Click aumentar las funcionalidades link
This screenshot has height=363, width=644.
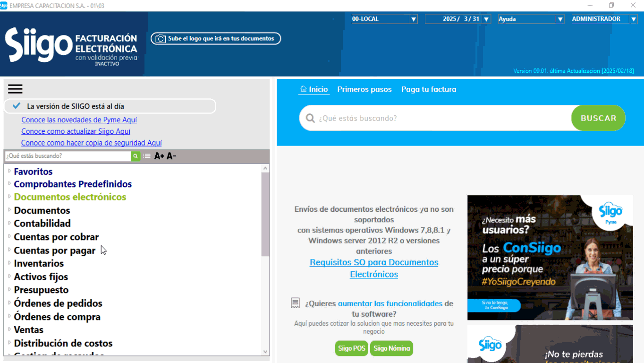pyautogui.click(x=390, y=303)
